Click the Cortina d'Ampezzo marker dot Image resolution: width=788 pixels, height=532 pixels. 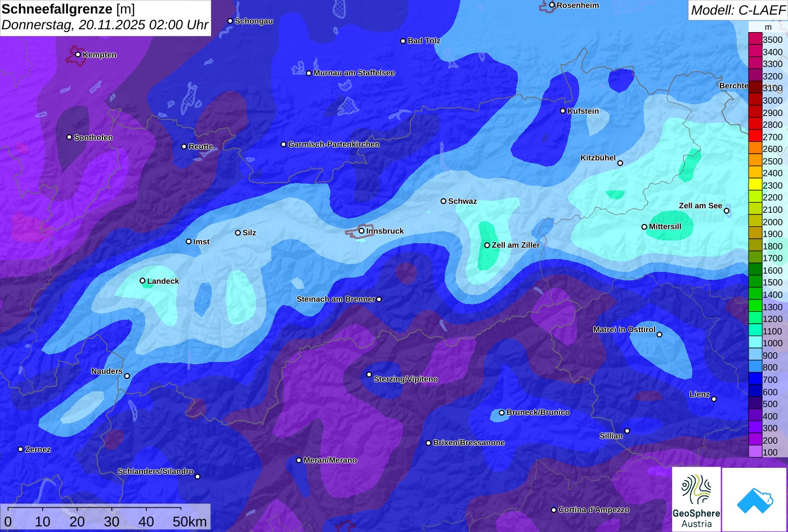[x=553, y=510]
